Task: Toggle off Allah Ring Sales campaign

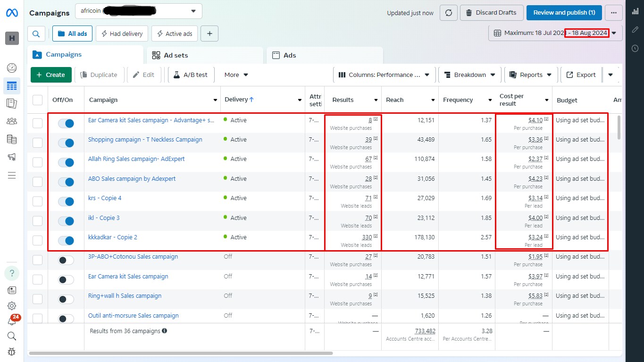Action: [x=66, y=162]
